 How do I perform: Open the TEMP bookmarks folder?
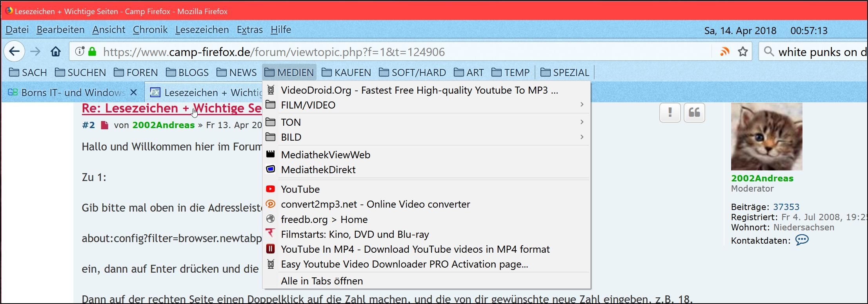510,72
